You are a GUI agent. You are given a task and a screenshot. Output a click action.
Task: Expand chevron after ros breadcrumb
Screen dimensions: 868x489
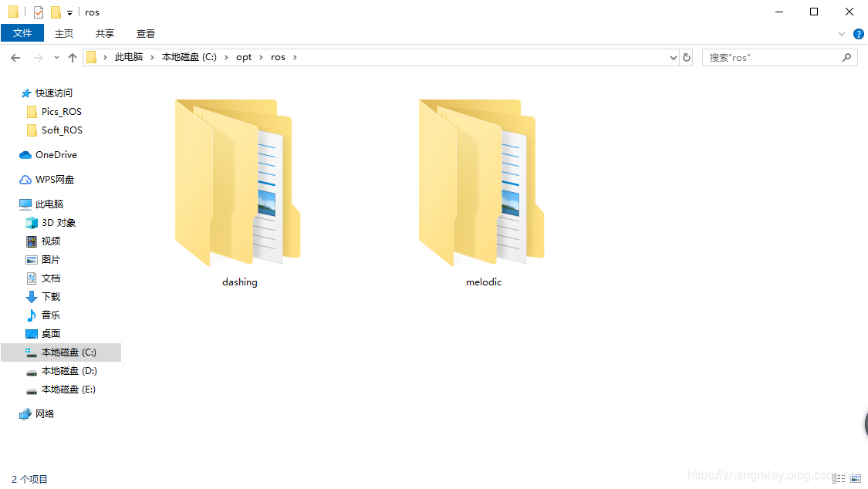(295, 58)
